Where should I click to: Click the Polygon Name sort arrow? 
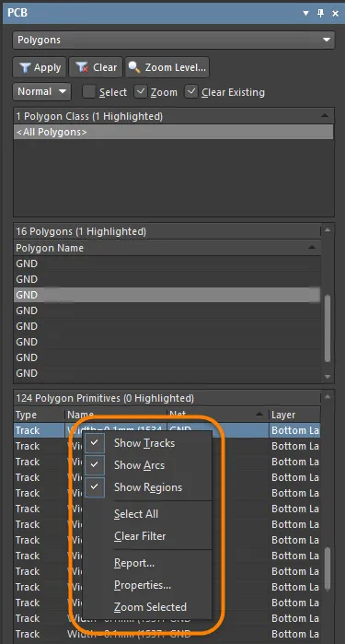click(312, 247)
